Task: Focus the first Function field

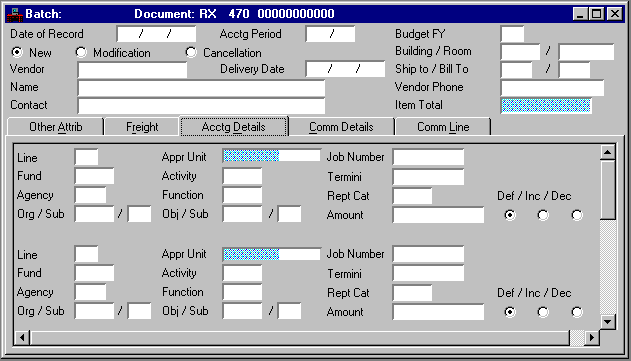Action: point(242,195)
